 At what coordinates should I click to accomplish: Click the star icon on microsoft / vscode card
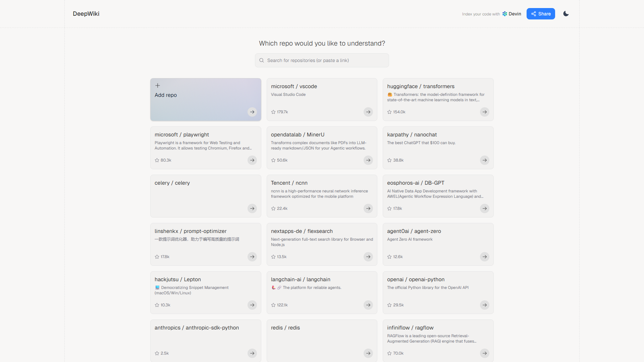point(272,112)
